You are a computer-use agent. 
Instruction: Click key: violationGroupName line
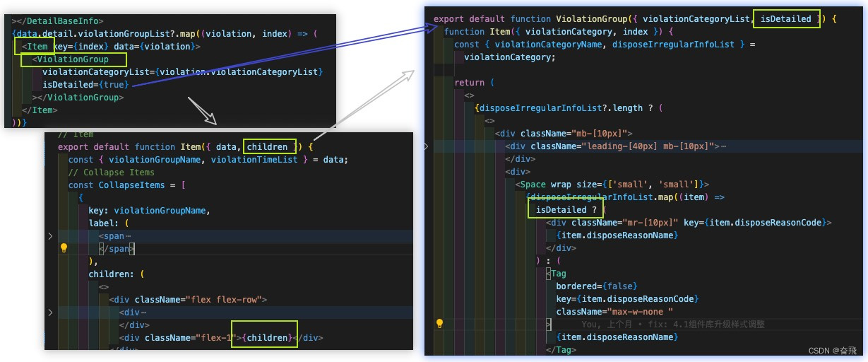[149, 210]
